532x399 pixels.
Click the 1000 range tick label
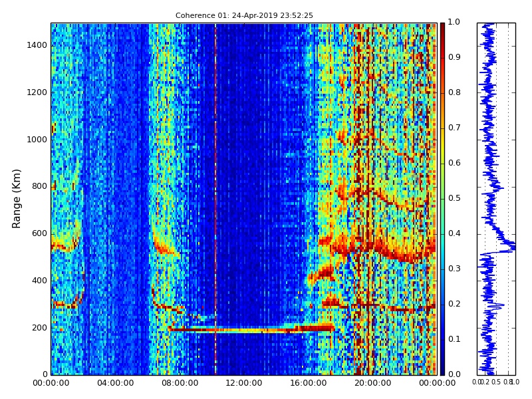click(37, 140)
